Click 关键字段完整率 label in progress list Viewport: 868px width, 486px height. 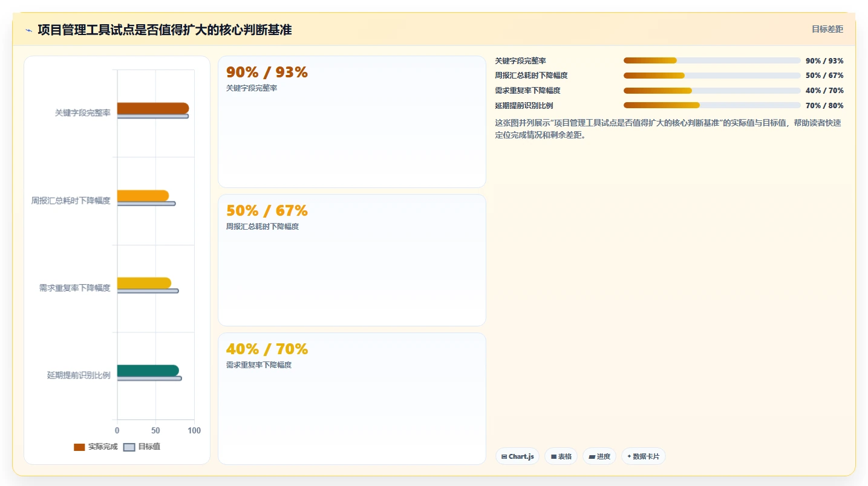pyautogui.click(x=520, y=61)
